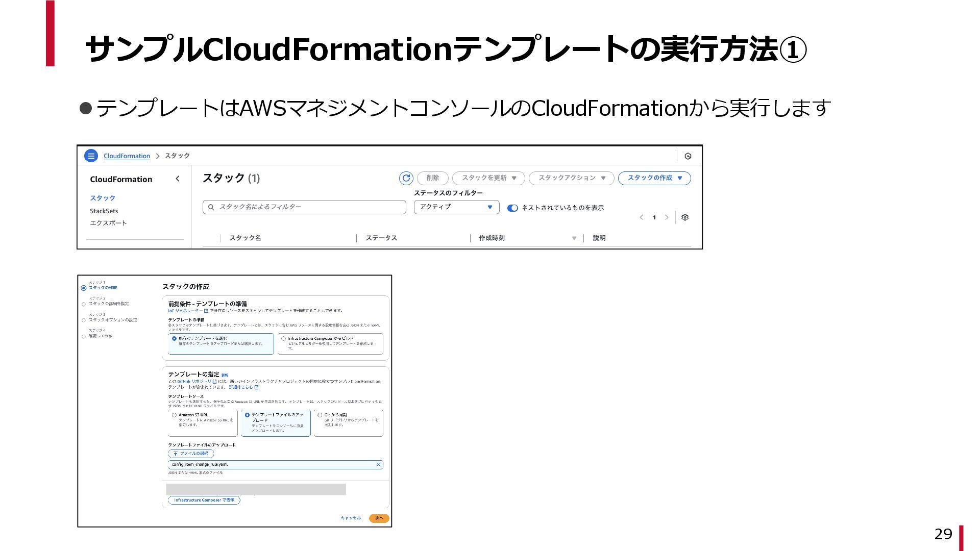Open table preferences gear icon
The width and height of the screenshot is (980, 551).
685,217
